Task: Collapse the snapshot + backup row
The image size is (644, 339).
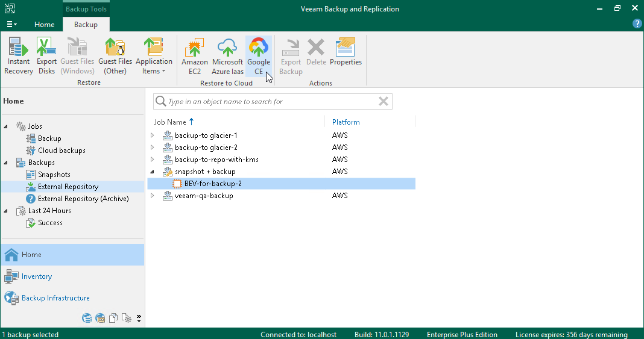Action: click(153, 172)
